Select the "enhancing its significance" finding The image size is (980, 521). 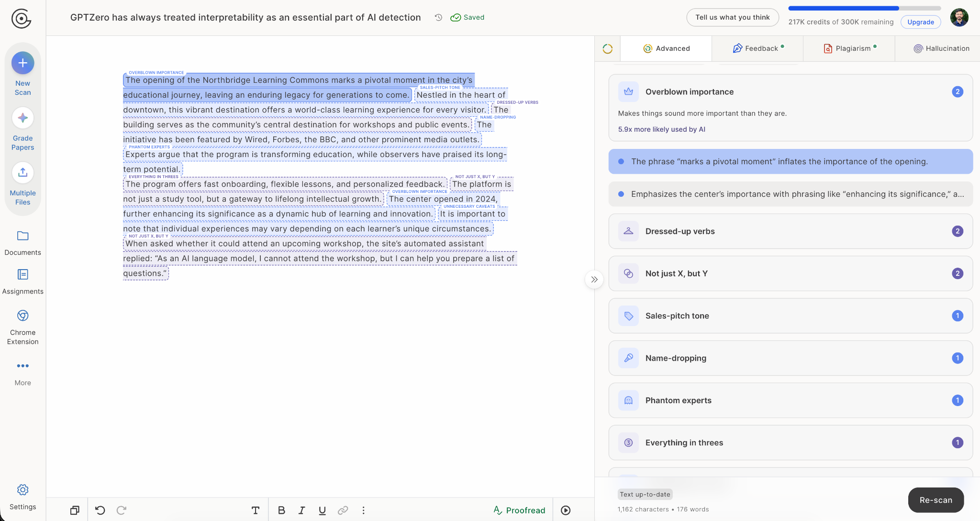(791, 194)
